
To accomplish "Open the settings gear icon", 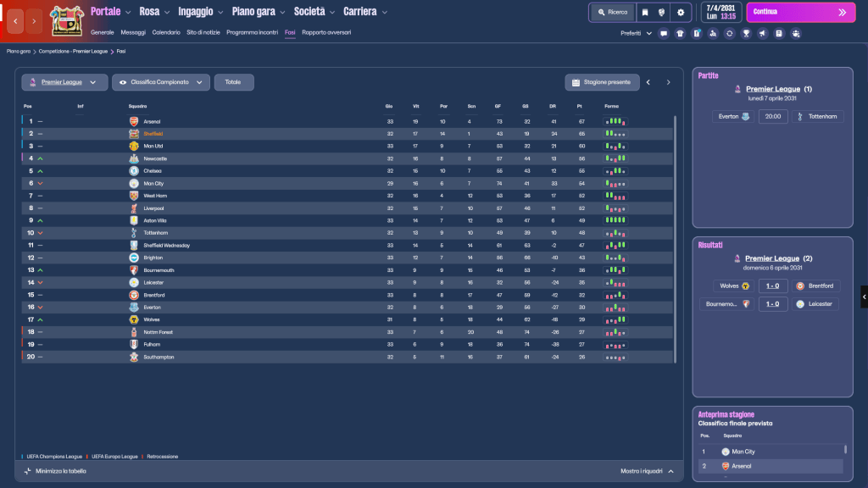I will (681, 12).
